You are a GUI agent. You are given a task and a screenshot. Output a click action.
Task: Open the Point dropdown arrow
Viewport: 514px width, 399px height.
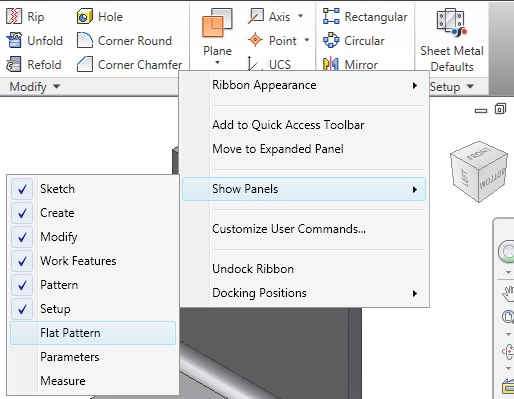click(x=307, y=40)
